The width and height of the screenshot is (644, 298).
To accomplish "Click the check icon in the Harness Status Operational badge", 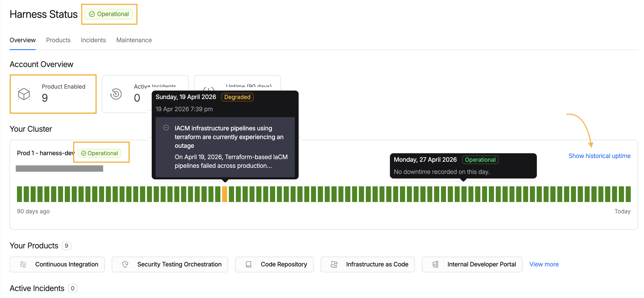I will (92, 14).
